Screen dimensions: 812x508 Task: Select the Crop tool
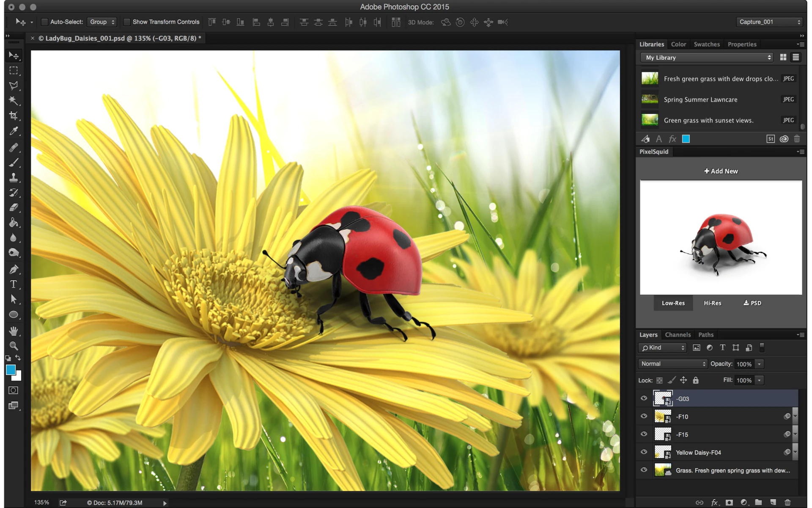click(14, 116)
